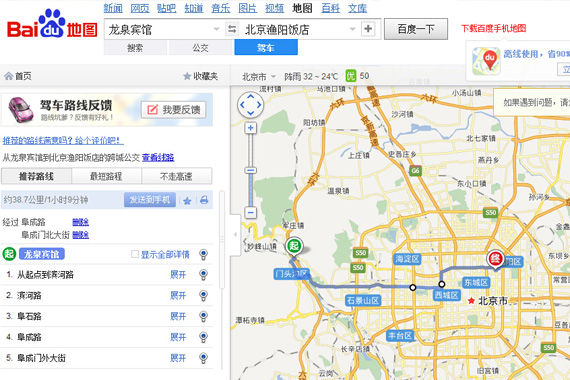The image size is (570, 380).
Task: Click the swap start and destination icon
Action: (x=232, y=29)
